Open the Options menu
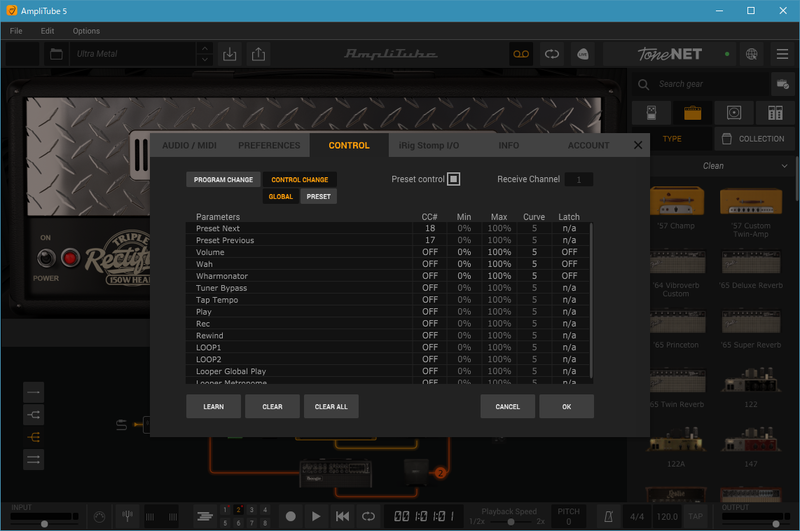The height and width of the screenshot is (531, 800). 86,31
